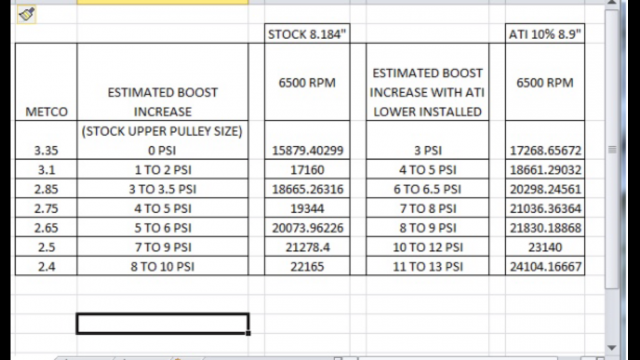The image size is (640, 360).
Task: Select METCO value 2.75 cell
Action: point(46,208)
